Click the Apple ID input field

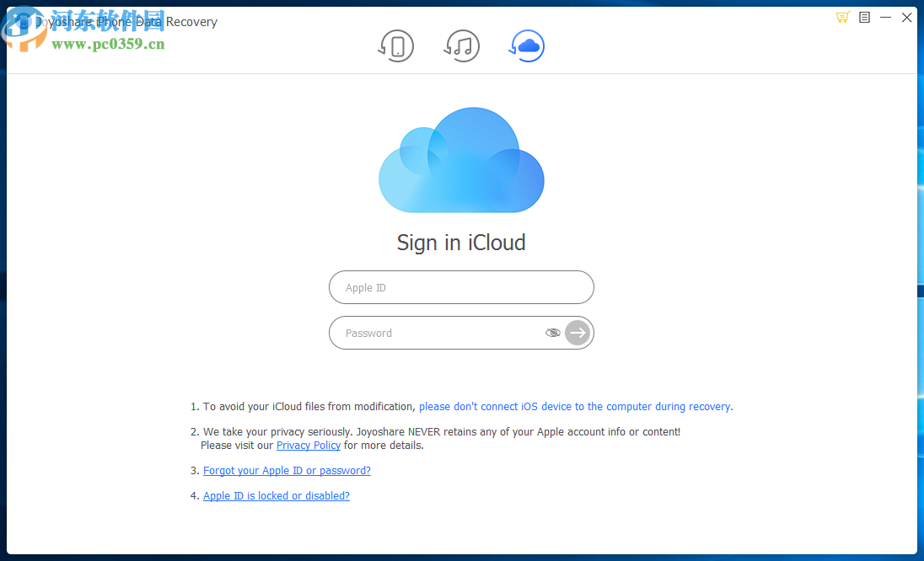461,287
